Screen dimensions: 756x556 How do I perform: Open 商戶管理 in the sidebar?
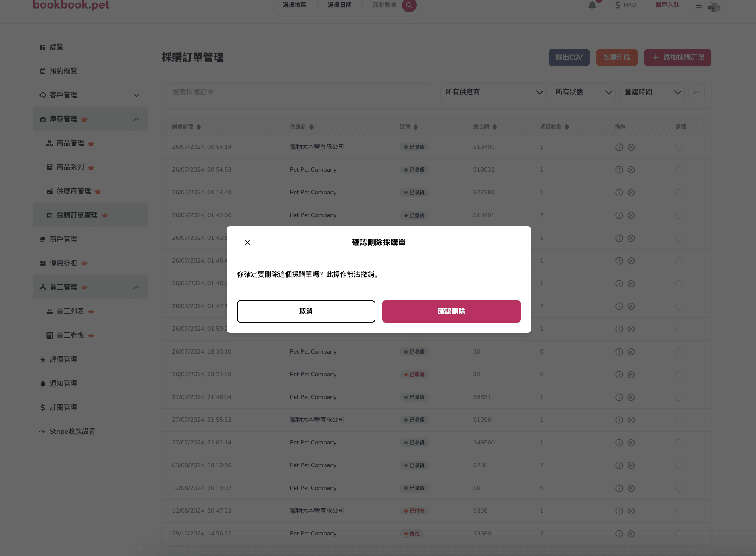(x=90, y=239)
